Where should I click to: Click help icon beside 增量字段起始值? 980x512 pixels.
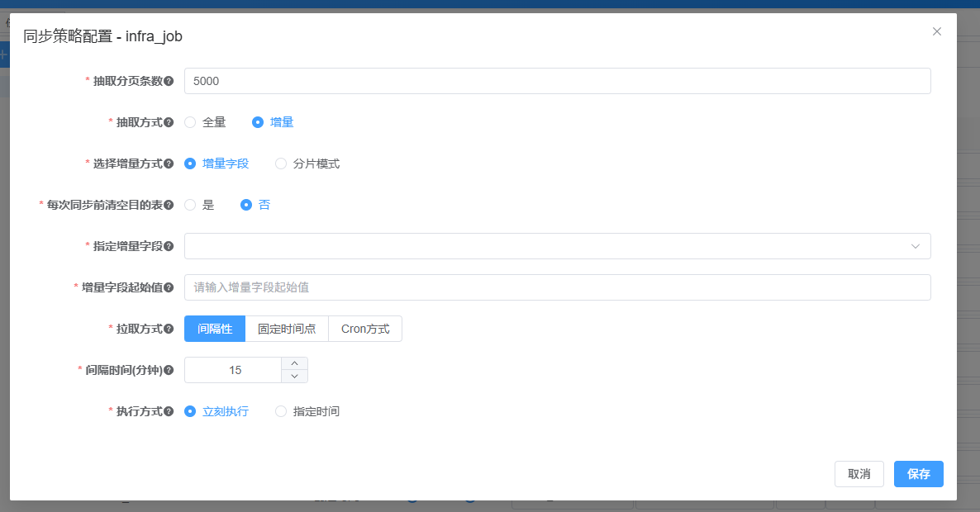pos(169,287)
